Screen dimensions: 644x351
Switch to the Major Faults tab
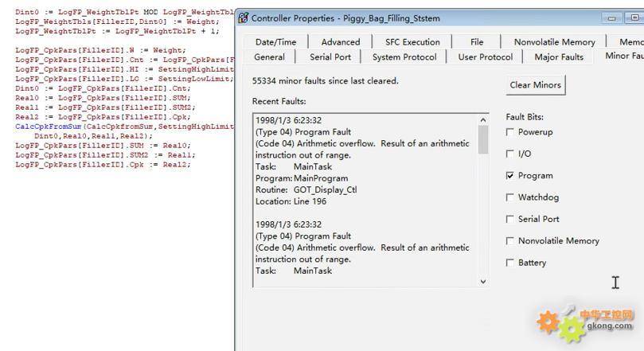(558, 57)
